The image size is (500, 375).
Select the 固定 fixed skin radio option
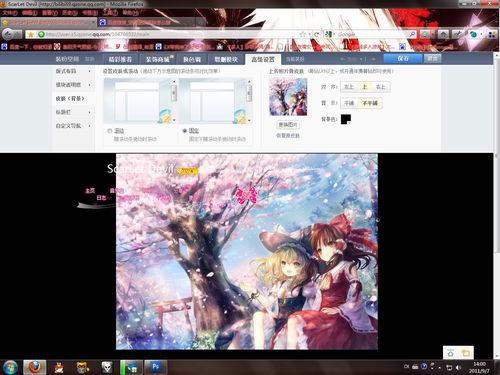tap(185, 131)
